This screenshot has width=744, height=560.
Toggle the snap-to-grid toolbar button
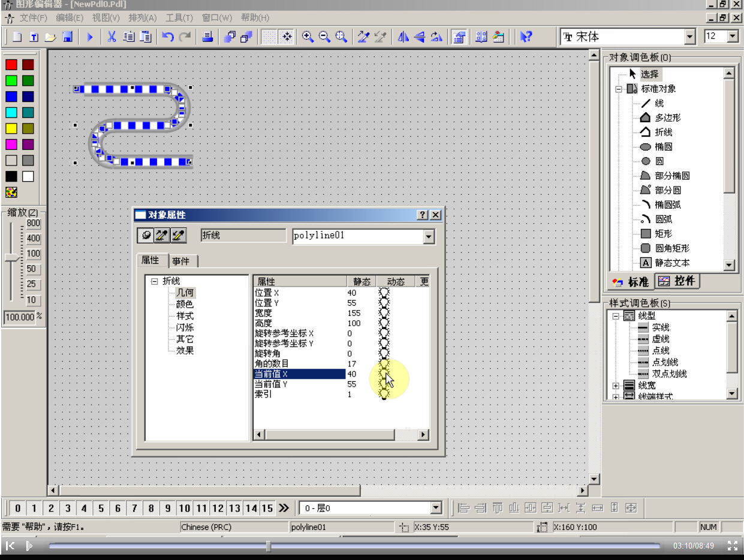(x=287, y=37)
